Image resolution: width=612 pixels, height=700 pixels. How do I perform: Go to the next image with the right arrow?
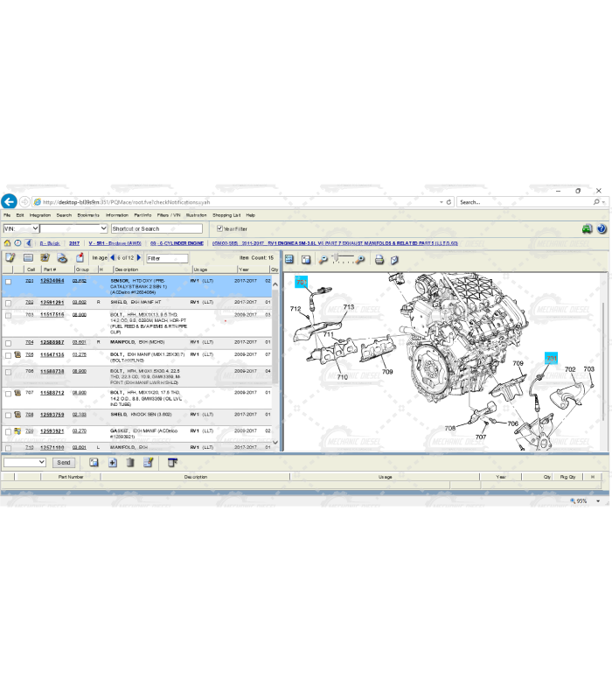coord(139,258)
